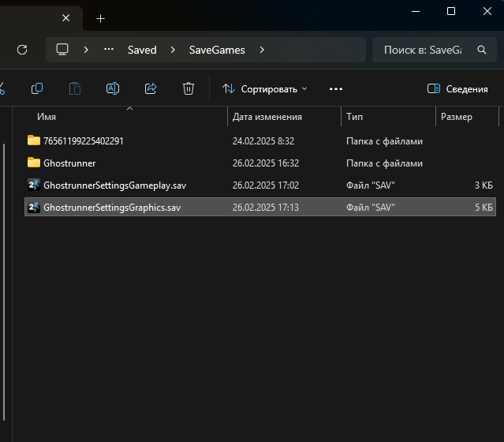Click the search magnifier icon
504x442 pixels.
(481, 50)
